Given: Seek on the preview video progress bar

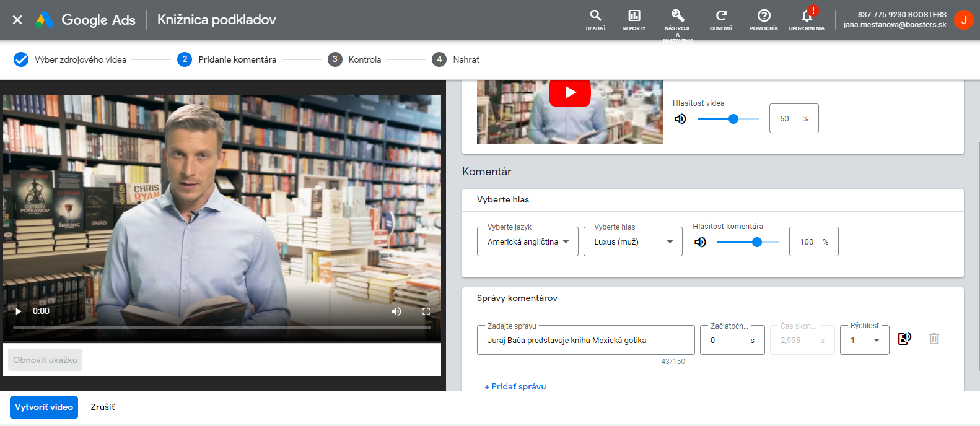Looking at the screenshot, I should (222, 327).
